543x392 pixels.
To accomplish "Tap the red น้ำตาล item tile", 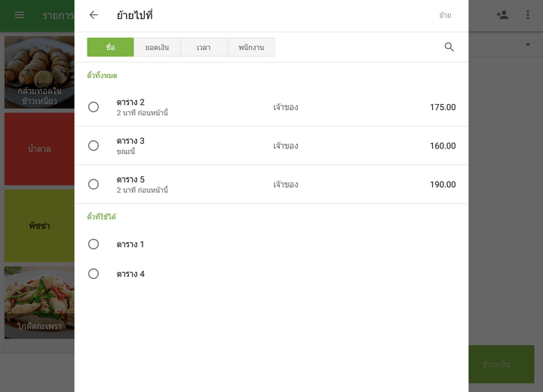I will [39, 149].
